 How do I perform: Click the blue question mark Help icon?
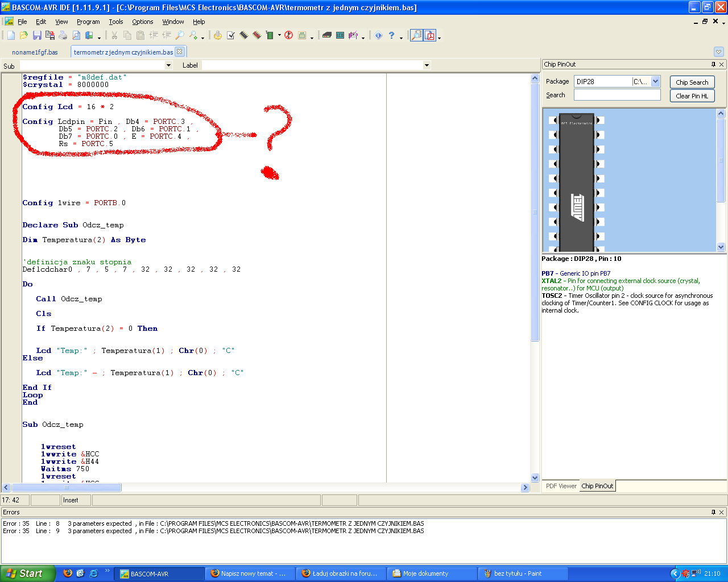pyautogui.click(x=391, y=35)
